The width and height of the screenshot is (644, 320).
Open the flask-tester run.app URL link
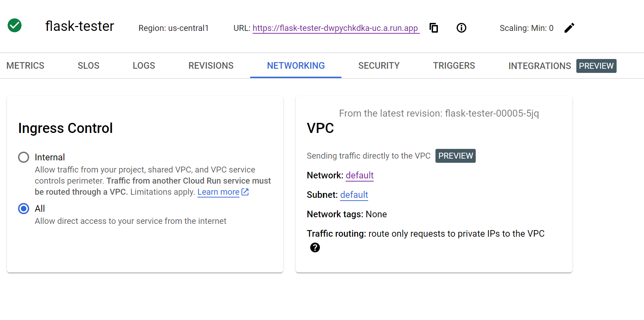click(x=335, y=28)
